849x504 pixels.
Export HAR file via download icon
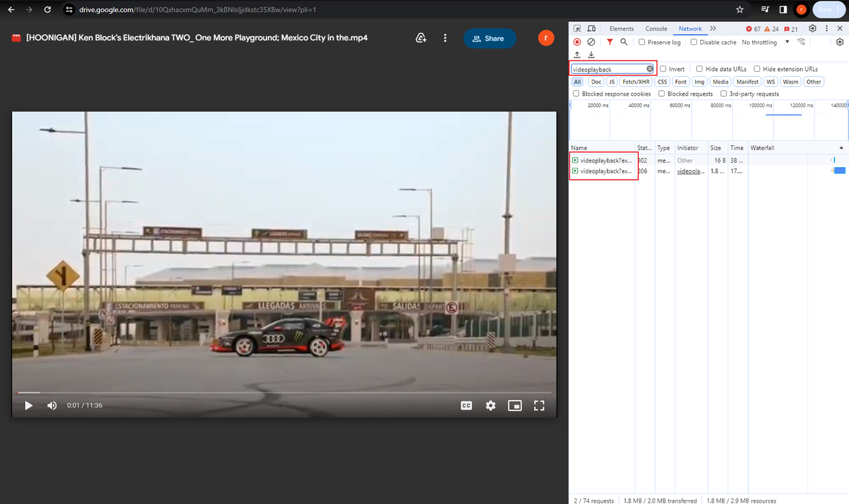pos(591,55)
